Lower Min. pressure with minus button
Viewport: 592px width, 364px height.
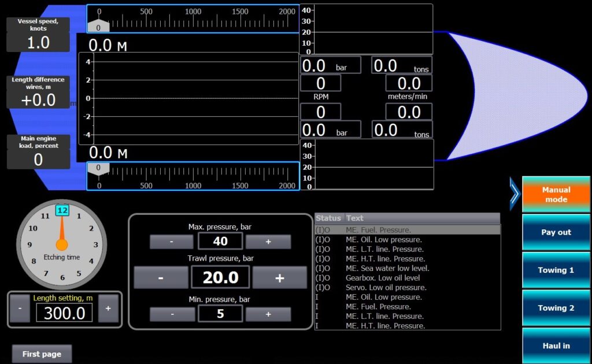coord(172,314)
